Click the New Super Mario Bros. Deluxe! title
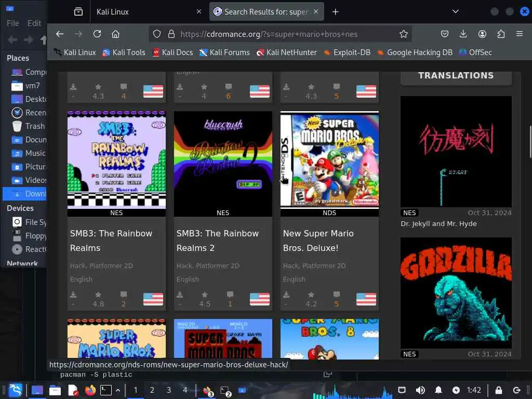532x399 pixels. 318,241
